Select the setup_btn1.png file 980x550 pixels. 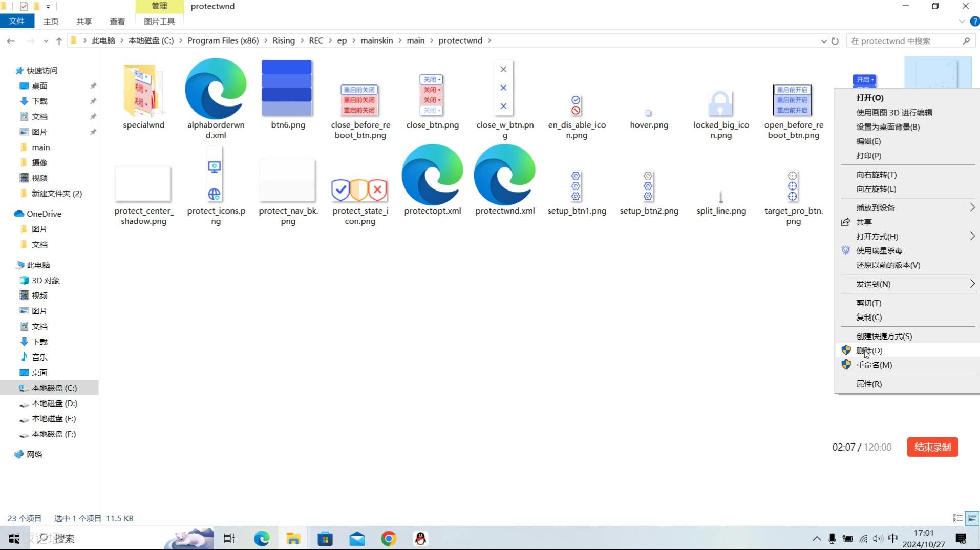pyautogui.click(x=577, y=193)
